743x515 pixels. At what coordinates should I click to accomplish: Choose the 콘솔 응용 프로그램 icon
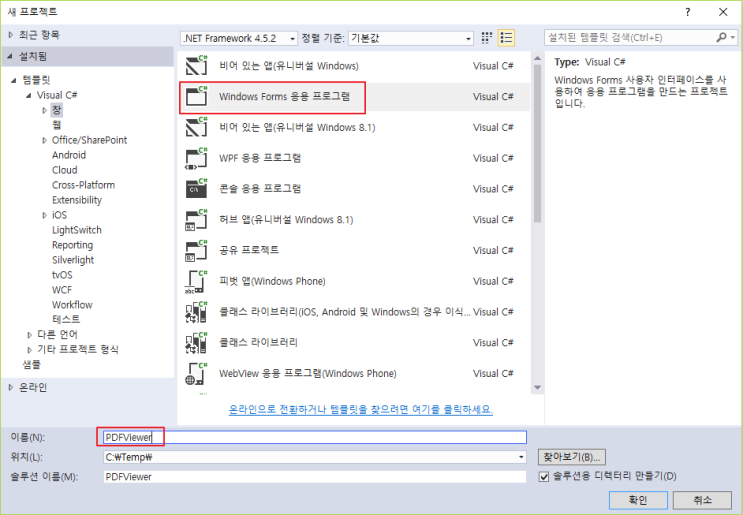click(197, 189)
